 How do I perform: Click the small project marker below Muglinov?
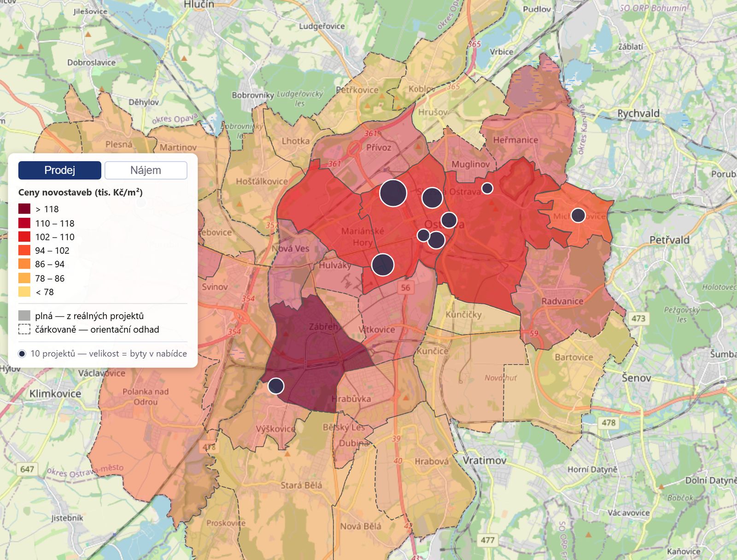coord(487,188)
